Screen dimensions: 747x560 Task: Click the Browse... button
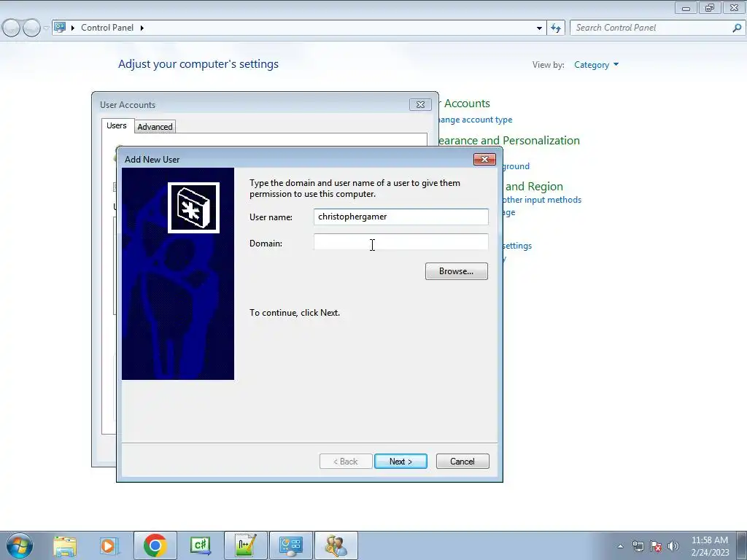pos(457,271)
